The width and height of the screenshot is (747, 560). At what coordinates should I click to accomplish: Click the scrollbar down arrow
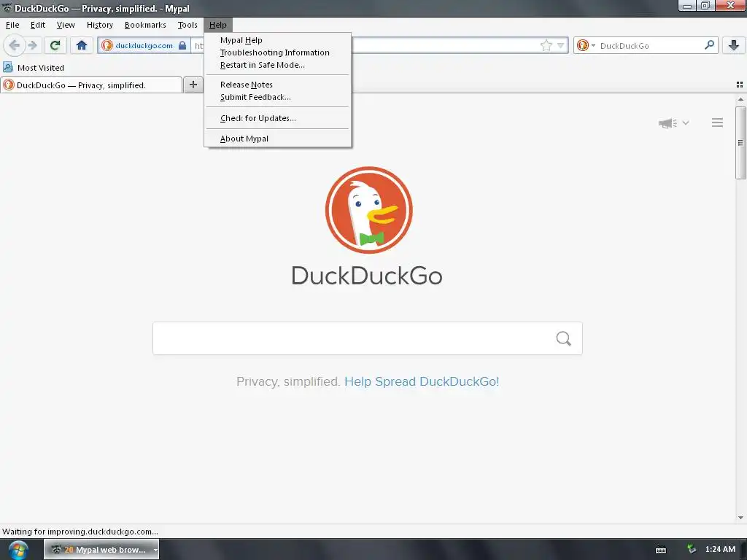(740, 517)
